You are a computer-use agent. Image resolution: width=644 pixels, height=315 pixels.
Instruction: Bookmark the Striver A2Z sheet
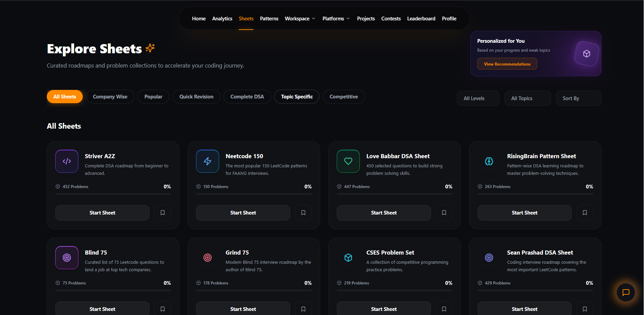(x=162, y=213)
